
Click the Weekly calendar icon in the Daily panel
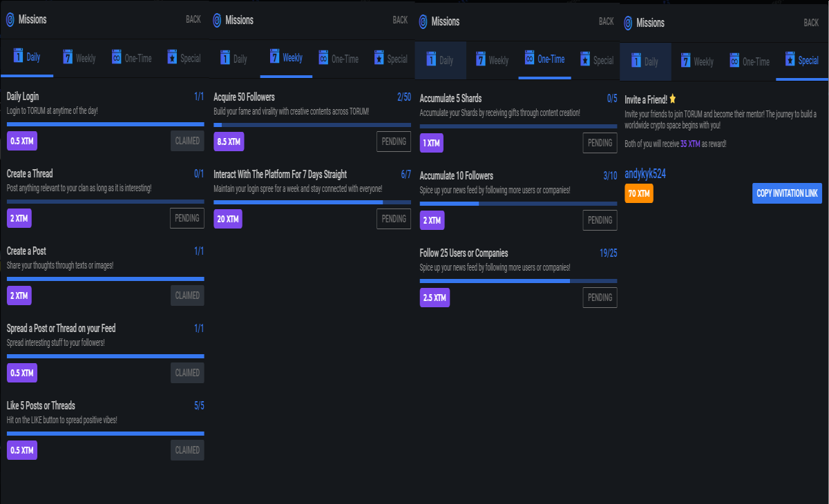click(x=68, y=57)
